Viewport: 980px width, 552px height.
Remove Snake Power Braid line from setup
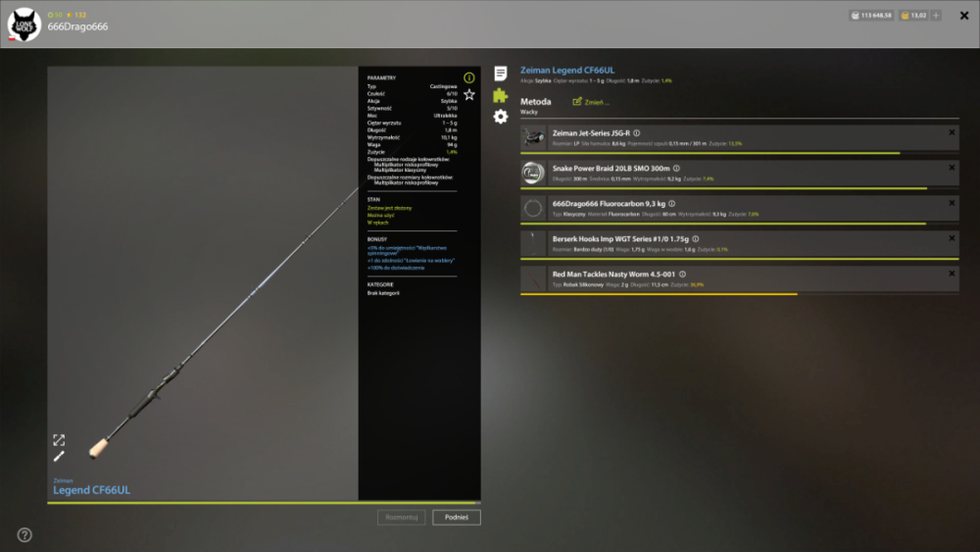point(952,168)
